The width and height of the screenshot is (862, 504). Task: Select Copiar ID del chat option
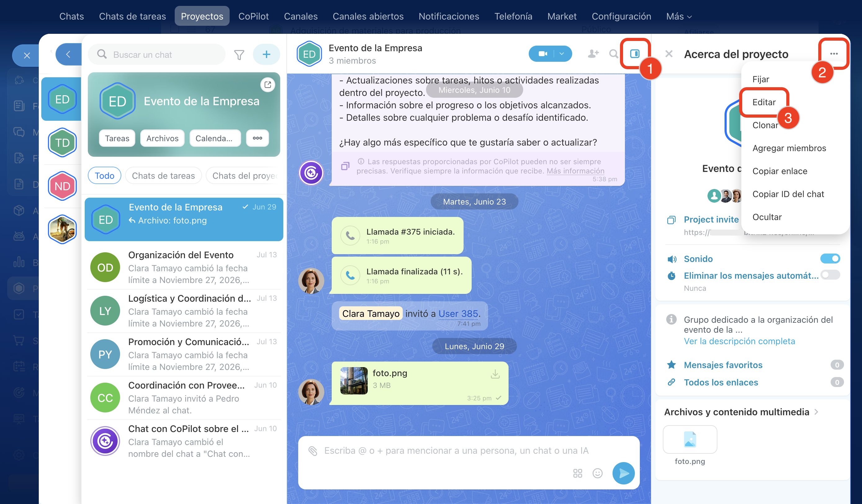(x=788, y=194)
